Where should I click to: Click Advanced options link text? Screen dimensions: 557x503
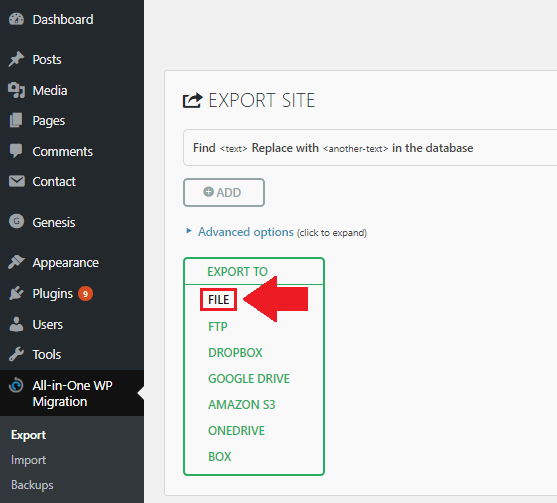[x=246, y=232]
